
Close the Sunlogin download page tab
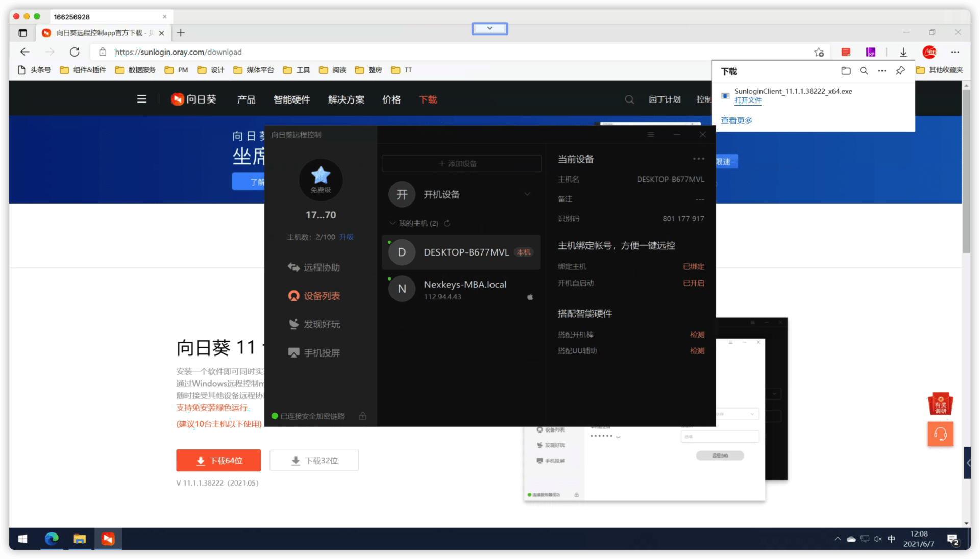pyautogui.click(x=162, y=33)
